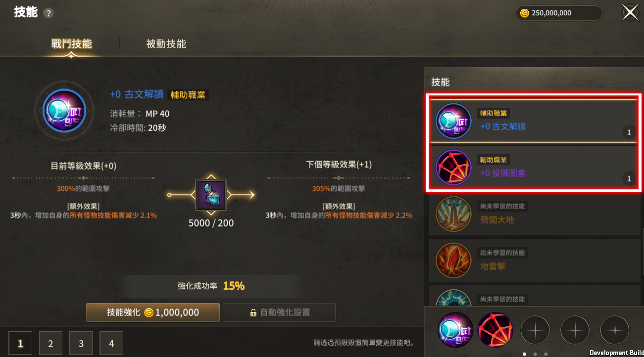Viewport: 644px width, 357px height.
Task: Click the 劈開大地 unlearned skill icon
Action: tap(453, 214)
